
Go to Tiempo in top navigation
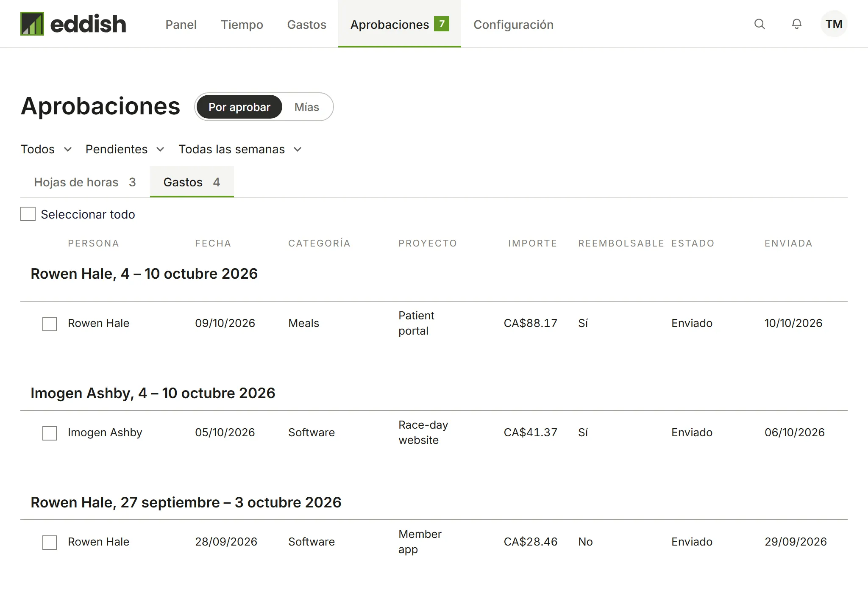pos(242,25)
